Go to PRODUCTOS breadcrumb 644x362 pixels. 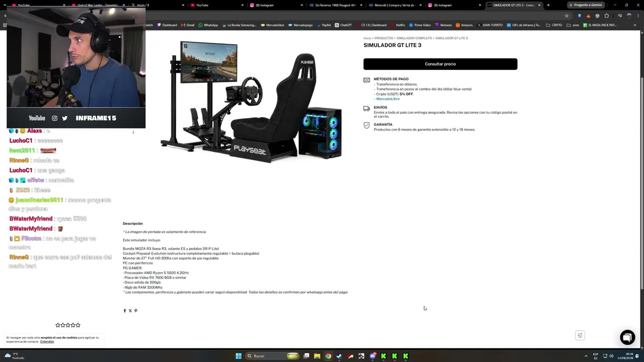(x=384, y=38)
